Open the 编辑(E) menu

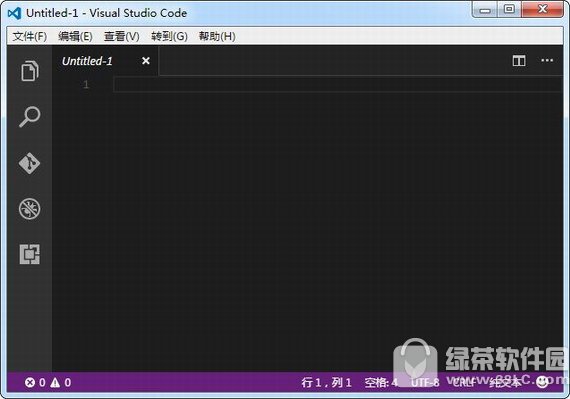(x=75, y=36)
